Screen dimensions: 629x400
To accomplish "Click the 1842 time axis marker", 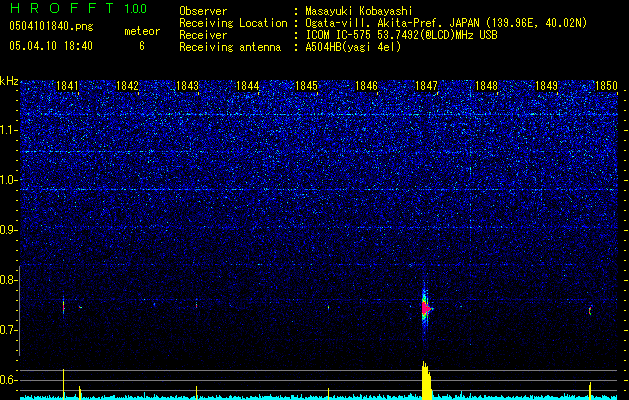I will (x=127, y=86).
